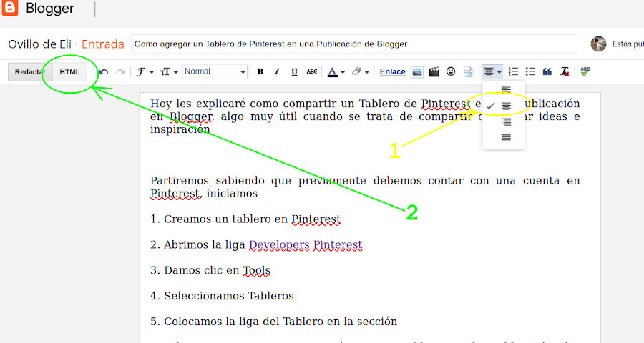This screenshot has width=644, height=343.
Task: Choose center alignment from the alignment menu
Action: (x=506, y=106)
